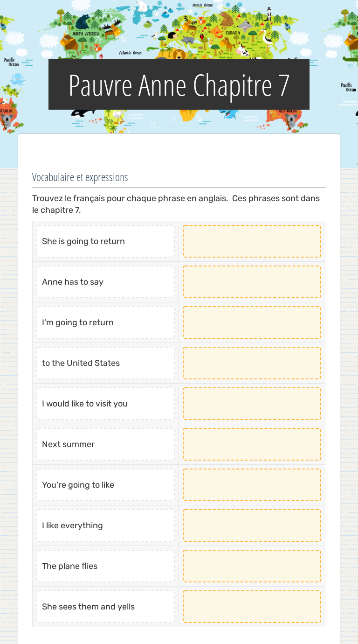The height and width of the screenshot is (644, 358).
Task: Select the 'Next summer' phrase card
Action: [x=105, y=444]
